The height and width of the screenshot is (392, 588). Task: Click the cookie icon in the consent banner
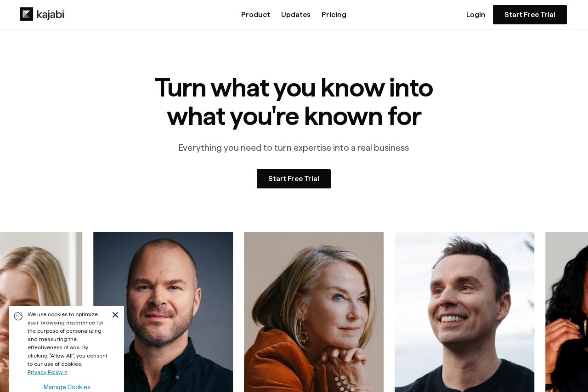[x=18, y=316]
